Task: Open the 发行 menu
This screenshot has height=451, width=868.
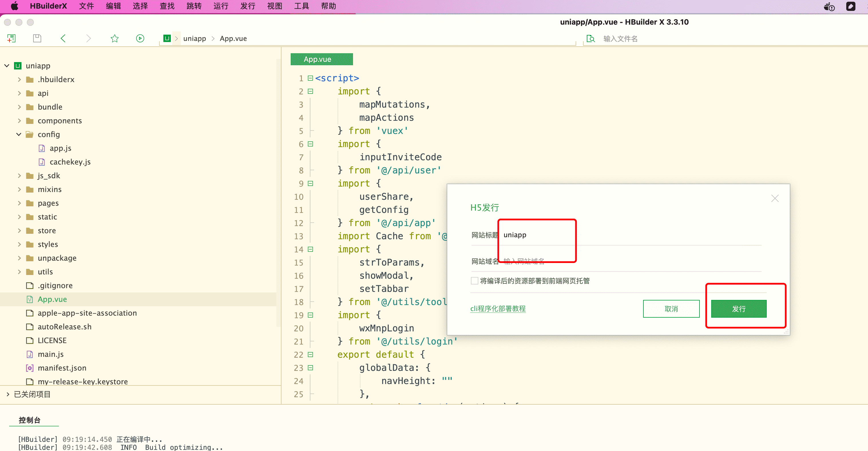Action: 248,6
